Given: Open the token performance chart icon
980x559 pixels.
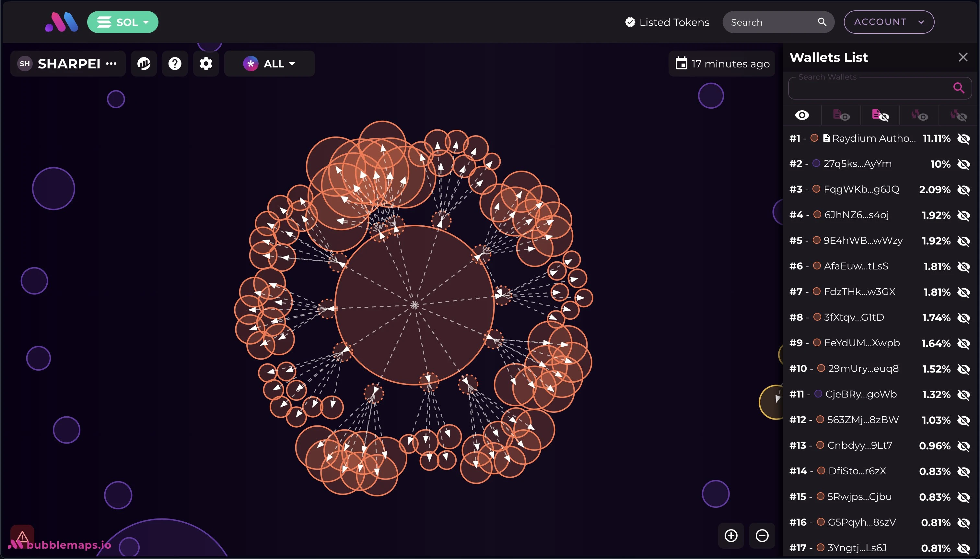Looking at the screenshot, I should point(144,63).
